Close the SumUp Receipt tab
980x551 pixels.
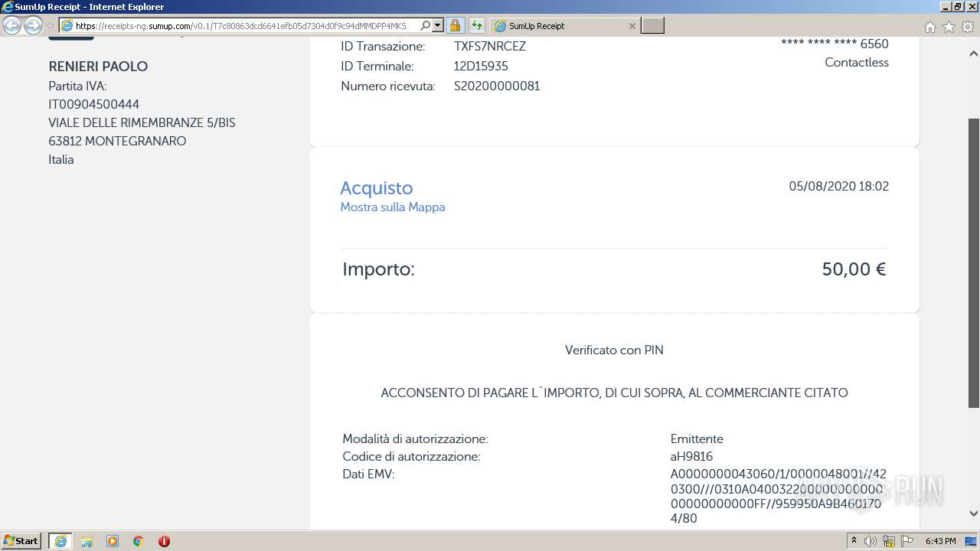pos(632,26)
